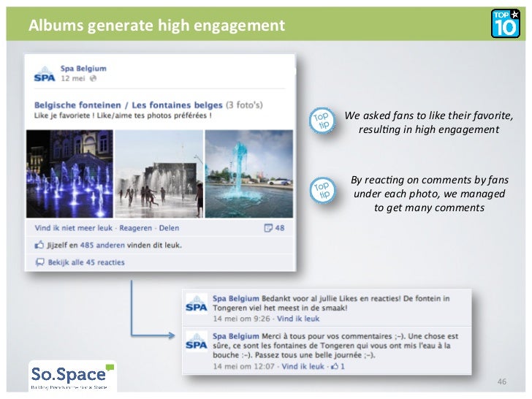Click the share count 48
This screenshot has width=532, height=399.
pos(280,228)
